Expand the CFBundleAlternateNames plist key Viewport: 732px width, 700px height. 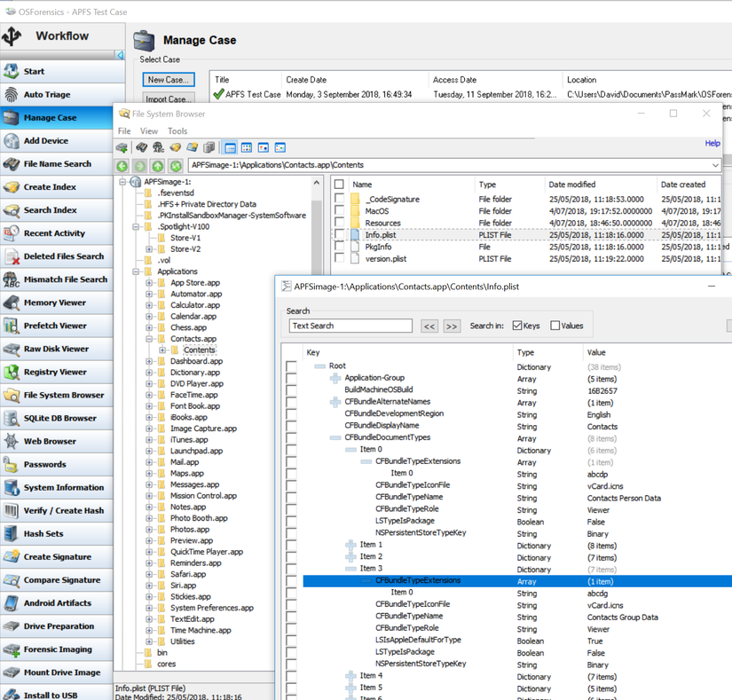[335, 402]
